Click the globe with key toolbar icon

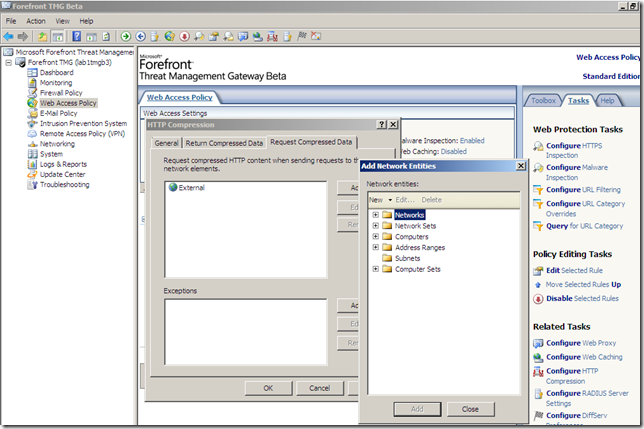point(170,37)
